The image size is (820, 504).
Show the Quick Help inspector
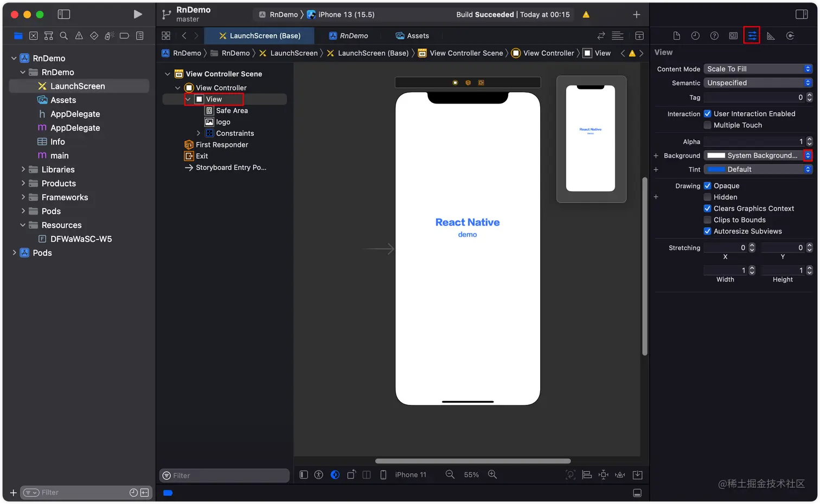[x=714, y=36]
